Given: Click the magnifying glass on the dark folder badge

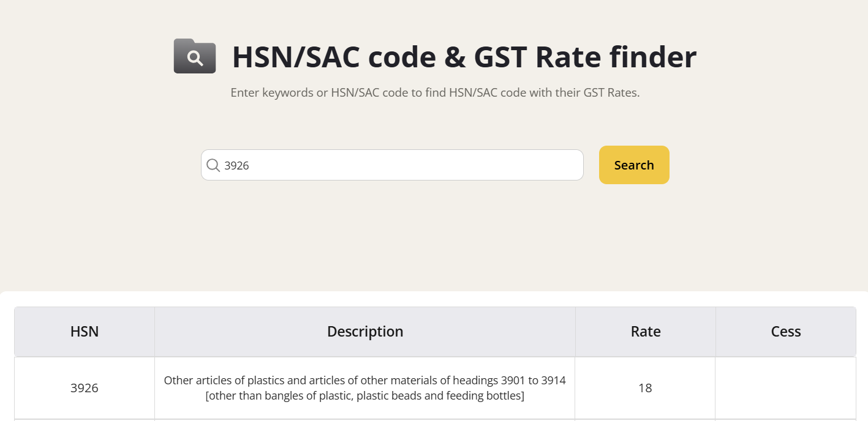Looking at the screenshot, I should [x=194, y=57].
